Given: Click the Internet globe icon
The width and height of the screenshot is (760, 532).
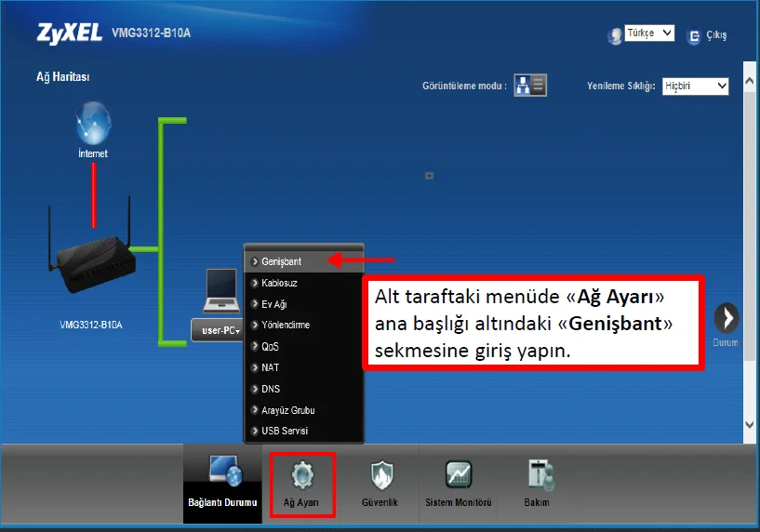Looking at the screenshot, I should pos(93,123).
